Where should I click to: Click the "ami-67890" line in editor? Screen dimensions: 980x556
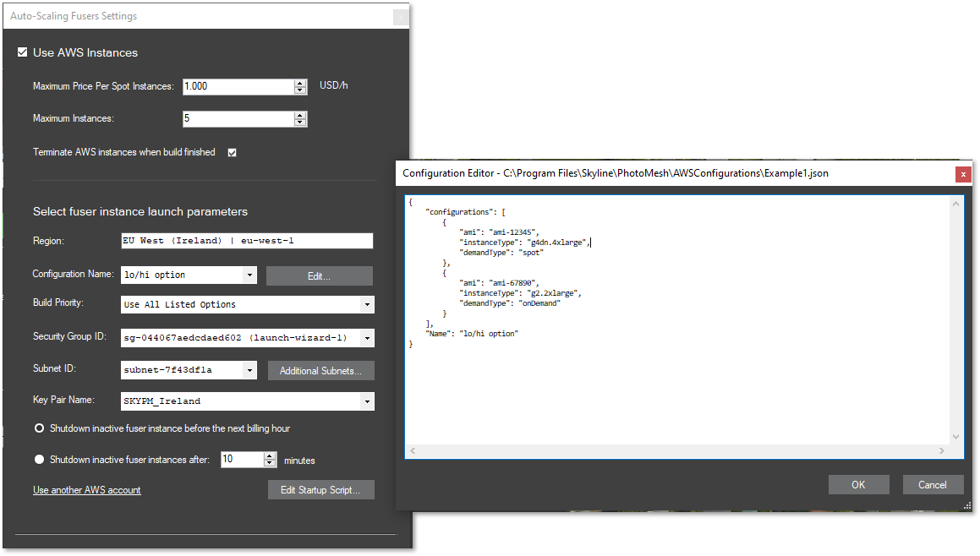coord(499,283)
